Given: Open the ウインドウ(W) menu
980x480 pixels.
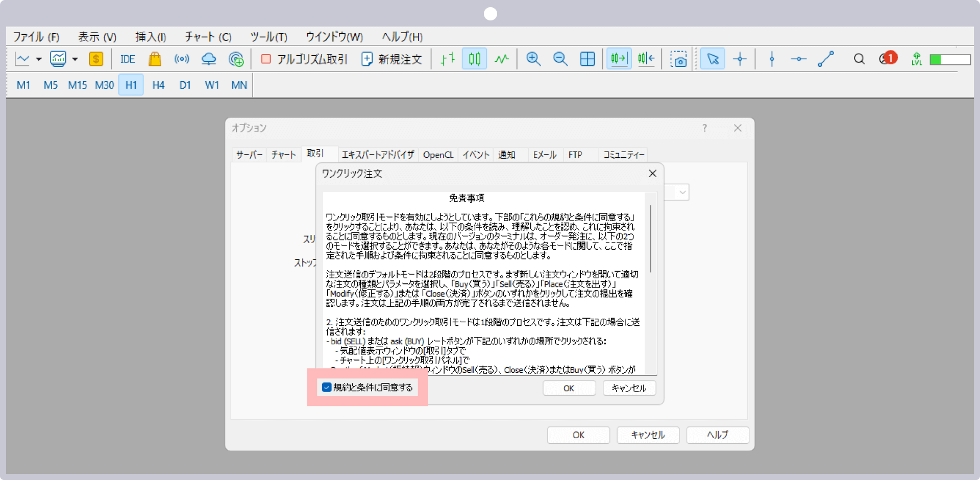Looking at the screenshot, I should 334,37.
